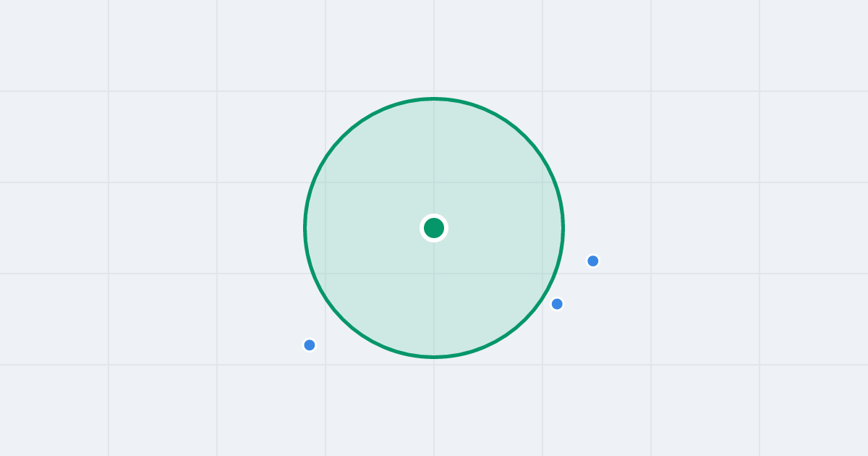Click shaded circle area directly below center dot
Image resolution: width=868 pixels, height=456 pixels.
(x=434, y=298)
